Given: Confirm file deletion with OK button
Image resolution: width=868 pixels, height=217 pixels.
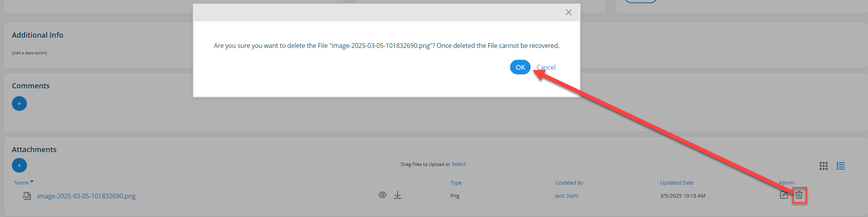Looking at the screenshot, I should pos(520,67).
